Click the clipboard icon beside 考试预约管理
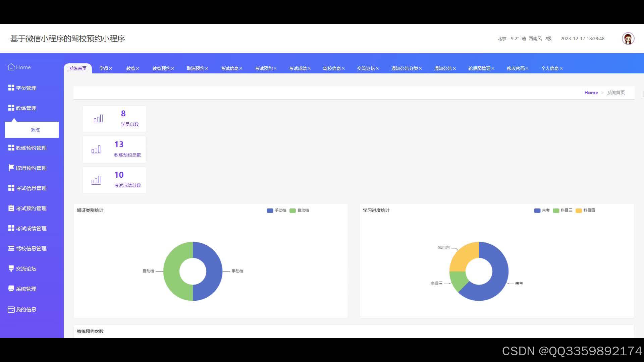The image size is (644, 362). click(11, 208)
